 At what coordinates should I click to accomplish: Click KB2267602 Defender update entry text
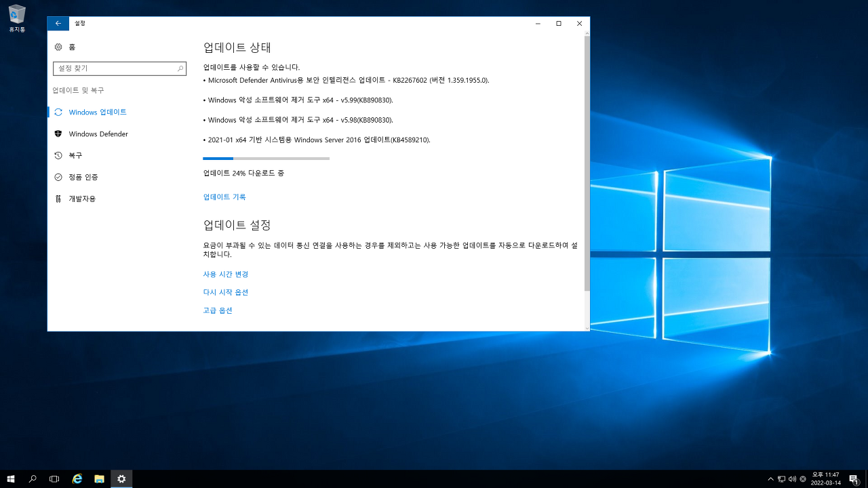(349, 80)
